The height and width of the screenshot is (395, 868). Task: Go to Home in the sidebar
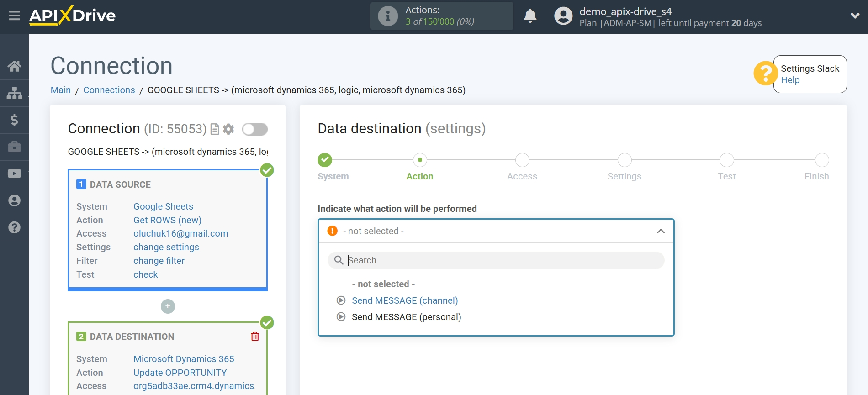click(14, 66)
